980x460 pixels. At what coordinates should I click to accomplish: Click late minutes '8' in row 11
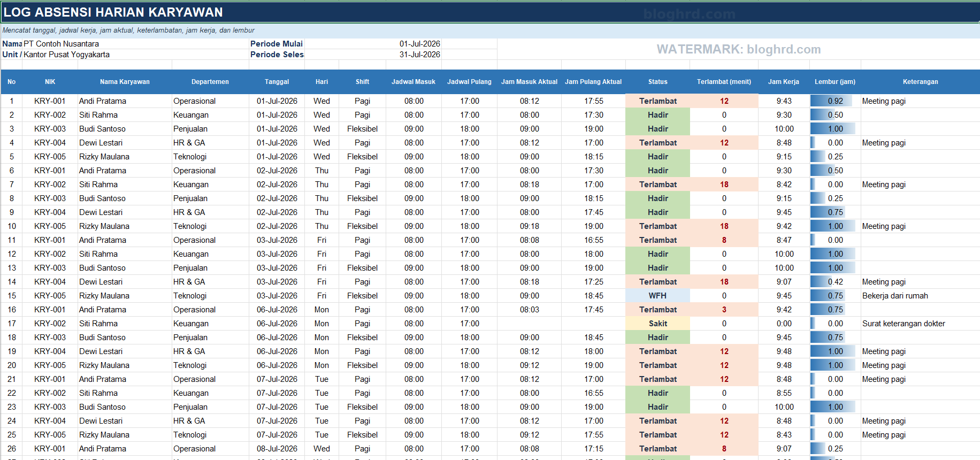point(724,240)
